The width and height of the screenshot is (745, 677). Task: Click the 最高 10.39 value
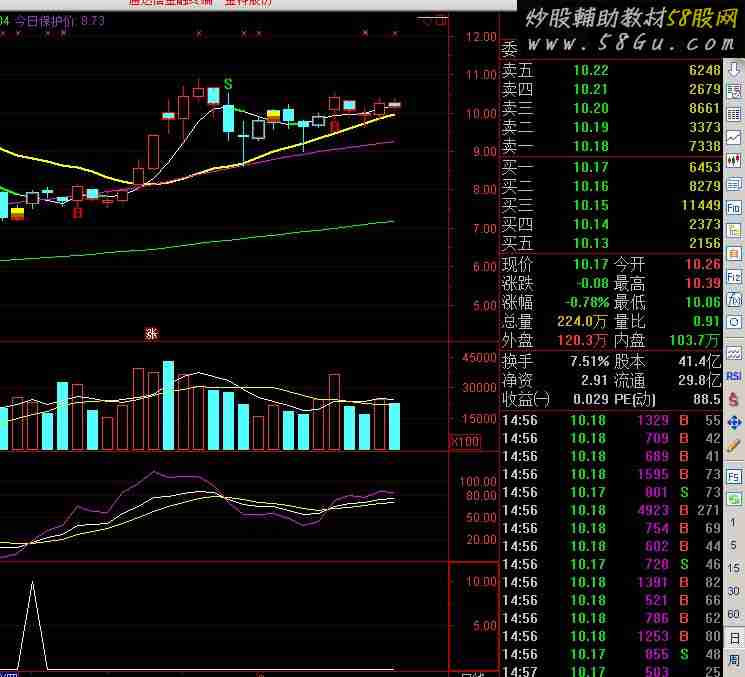tap(703, 284)
